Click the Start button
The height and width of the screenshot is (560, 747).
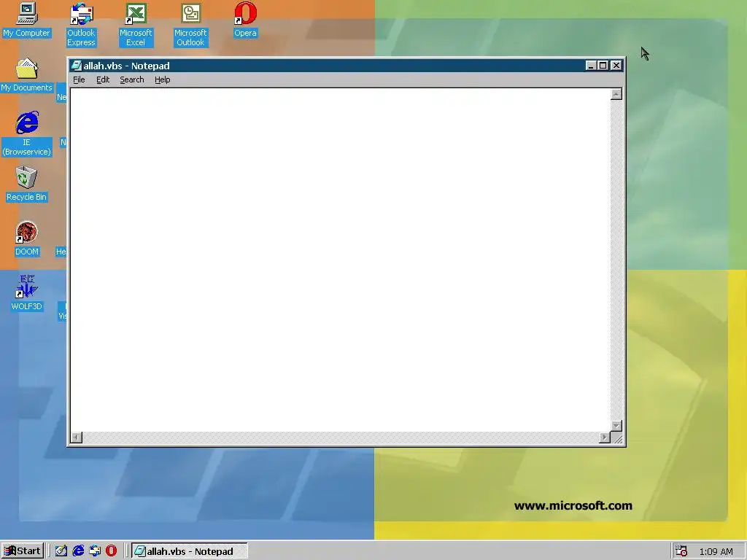pos(23,551)
